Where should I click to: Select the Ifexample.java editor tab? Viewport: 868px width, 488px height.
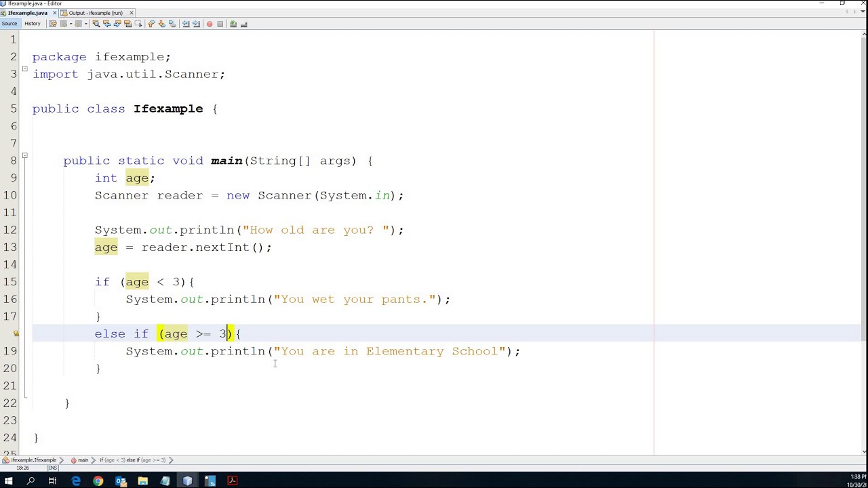click(x=28, y=13)
